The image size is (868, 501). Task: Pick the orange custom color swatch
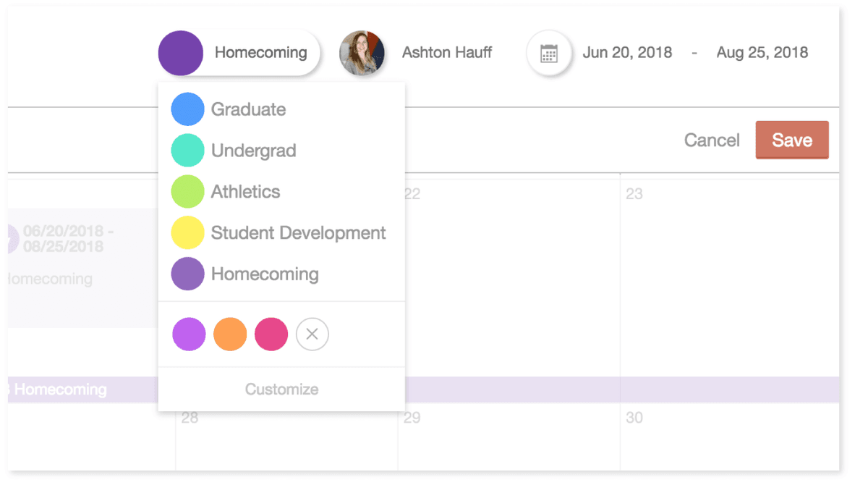pos(229,334)
